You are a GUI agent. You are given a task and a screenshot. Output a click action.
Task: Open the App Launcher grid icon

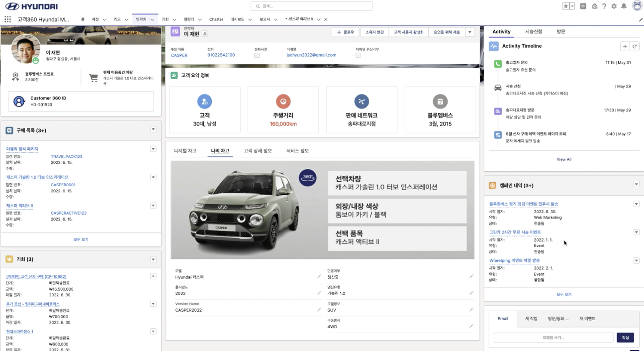coord(7,19)
